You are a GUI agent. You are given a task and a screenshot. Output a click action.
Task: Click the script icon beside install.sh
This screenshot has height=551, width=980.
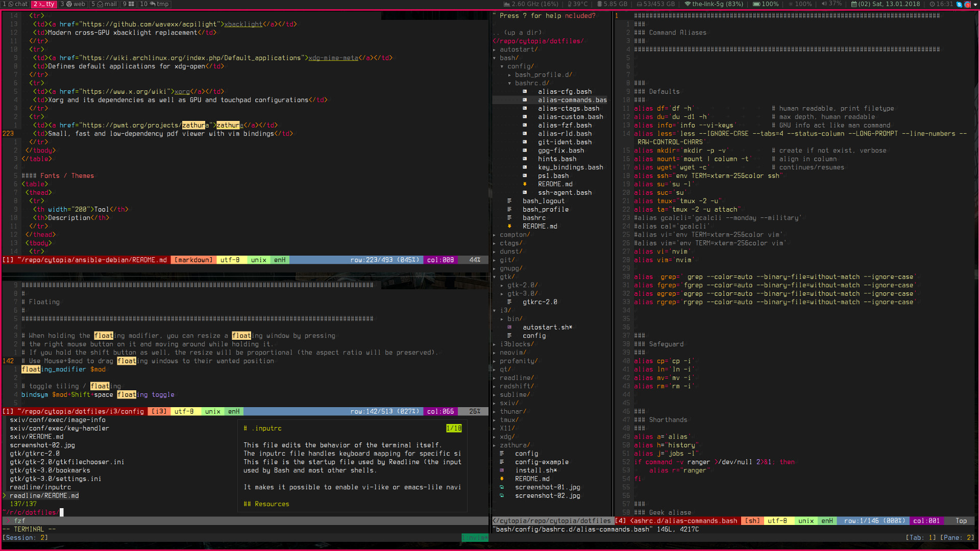502,470
